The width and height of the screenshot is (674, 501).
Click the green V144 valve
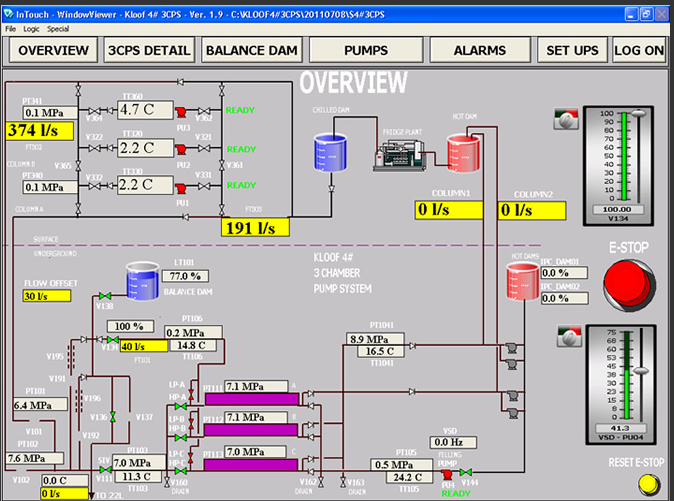(466, 473)
